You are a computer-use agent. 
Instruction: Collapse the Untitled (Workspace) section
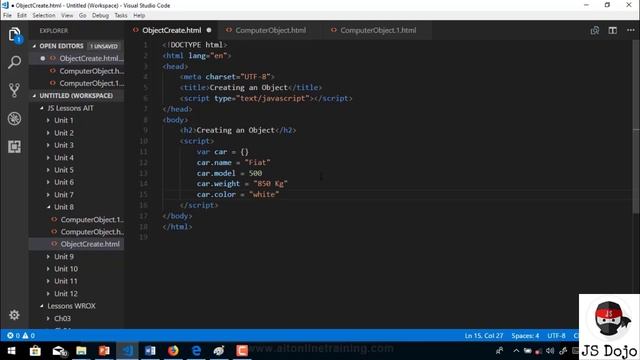[x=34, y=96]
